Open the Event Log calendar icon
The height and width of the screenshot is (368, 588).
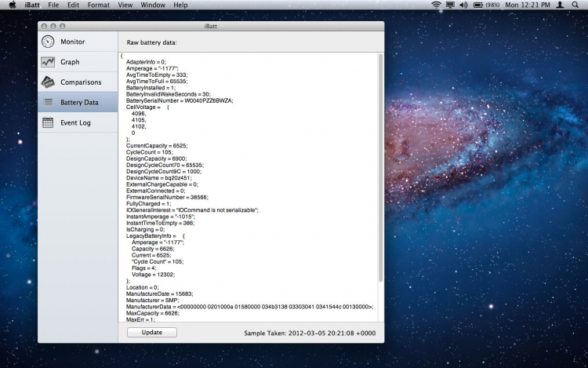(x=48, y=122)
